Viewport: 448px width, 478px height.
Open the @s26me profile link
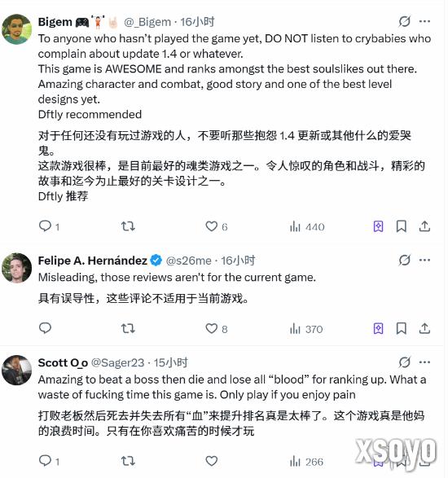[188, 261]
